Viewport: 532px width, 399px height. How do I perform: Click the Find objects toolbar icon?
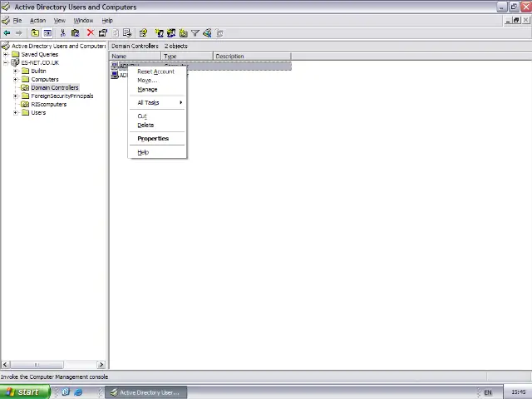point(207,33)
